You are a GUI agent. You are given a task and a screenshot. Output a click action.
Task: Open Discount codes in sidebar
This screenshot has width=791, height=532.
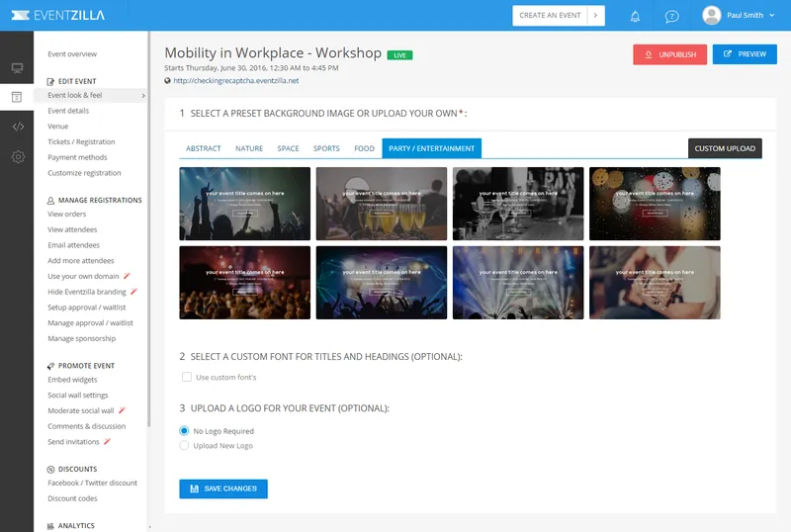72,498
